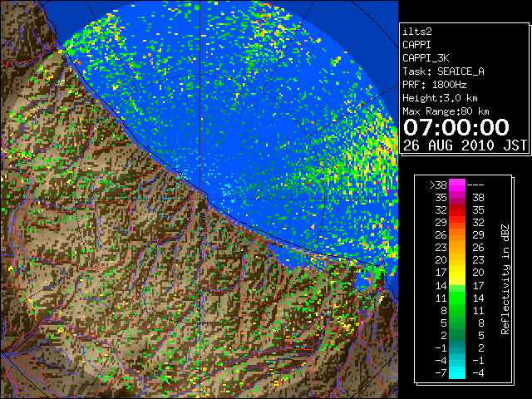Click the 'Height:3.0 km' label
The width and height of the screenshot is (532, 399).
tap(440, 98)
